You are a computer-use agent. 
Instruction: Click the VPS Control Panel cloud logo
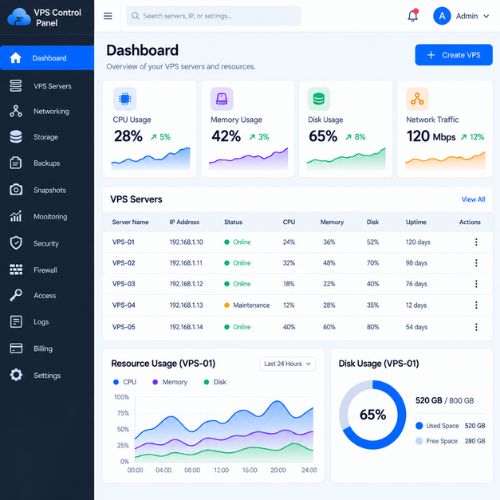click(x=19, y=17)
